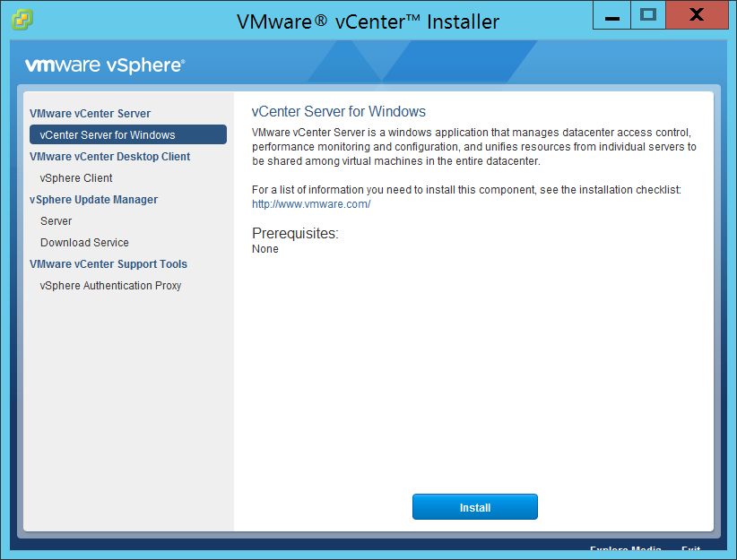Click the VMware vCenter Support Tools header
Viewport: 737px width, 560px height.
[x=108, y=264]
